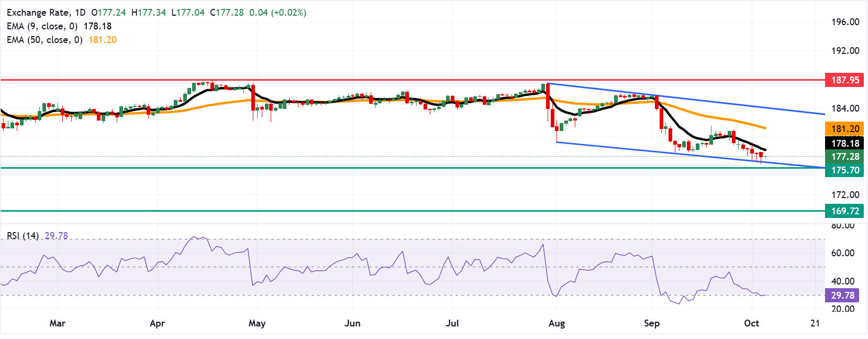
Task: Click the 21 date label on time axis
Action: click(815, 323)
